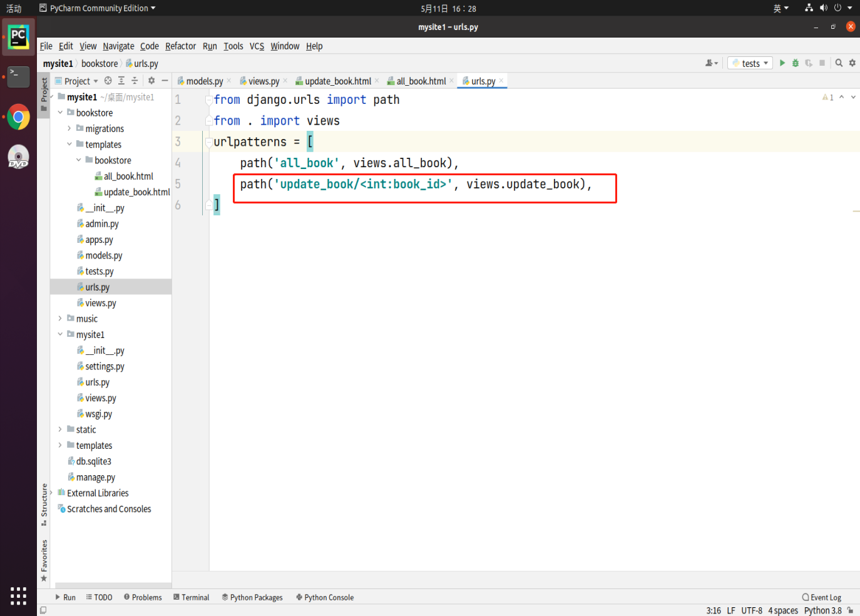The height and width of the screenshot is (616, 860).
Task: Toggle the Structure side tool window
Action: (x=44, y=505)
